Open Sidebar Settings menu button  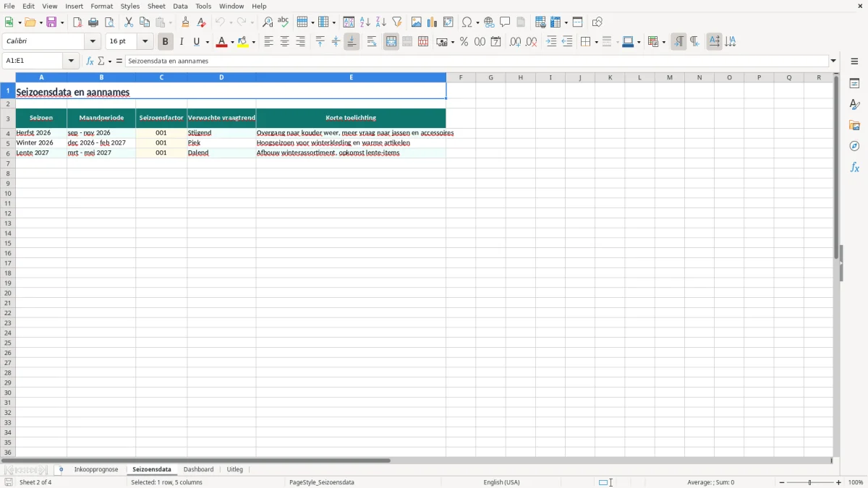pos(854,61)
